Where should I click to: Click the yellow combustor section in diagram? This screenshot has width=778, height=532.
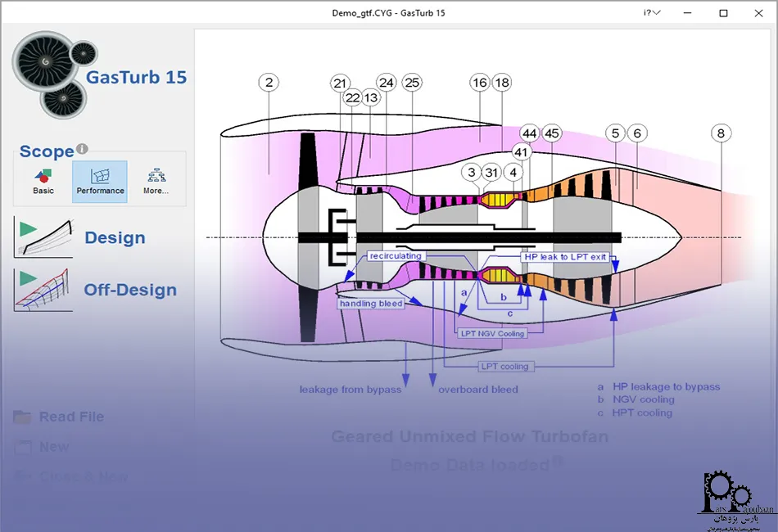(x=494, y=198)
